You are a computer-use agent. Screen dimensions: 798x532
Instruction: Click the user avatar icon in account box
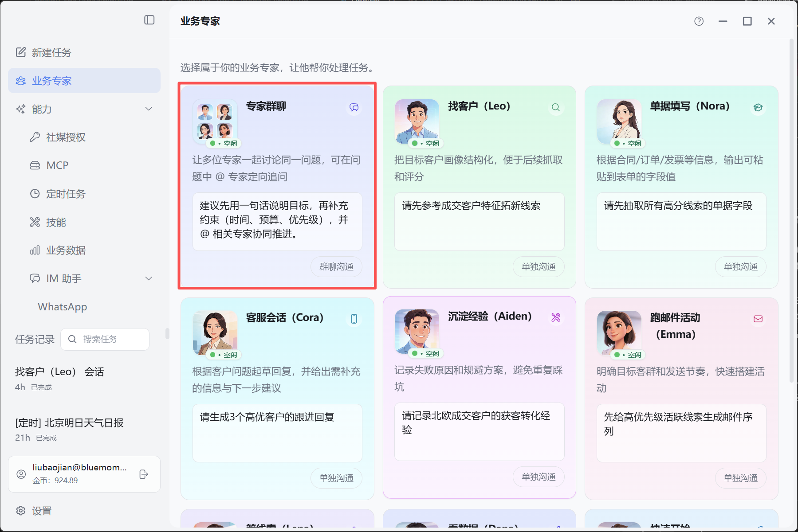[21, 474]
